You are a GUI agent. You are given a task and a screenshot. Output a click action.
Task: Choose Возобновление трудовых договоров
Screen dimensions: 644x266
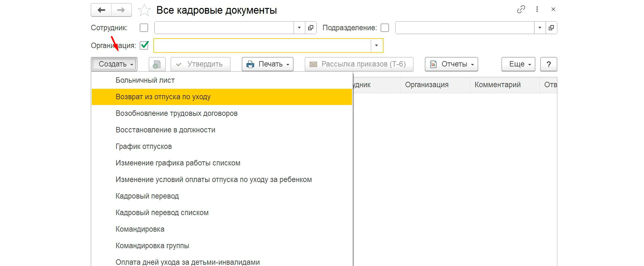click(222, 113)
